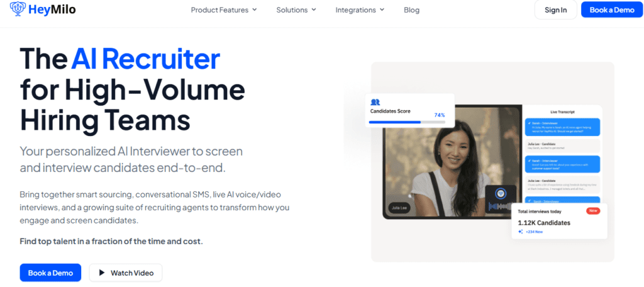Click the play icon in Watch Video
The width and height of the screenshot is (644, 287).
coord(103,273)
